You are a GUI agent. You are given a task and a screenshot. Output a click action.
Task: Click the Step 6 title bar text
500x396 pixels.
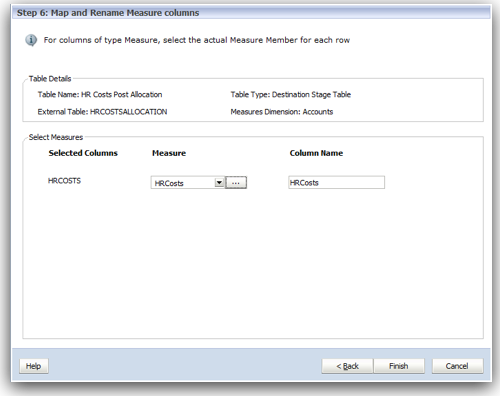point(108,13)
